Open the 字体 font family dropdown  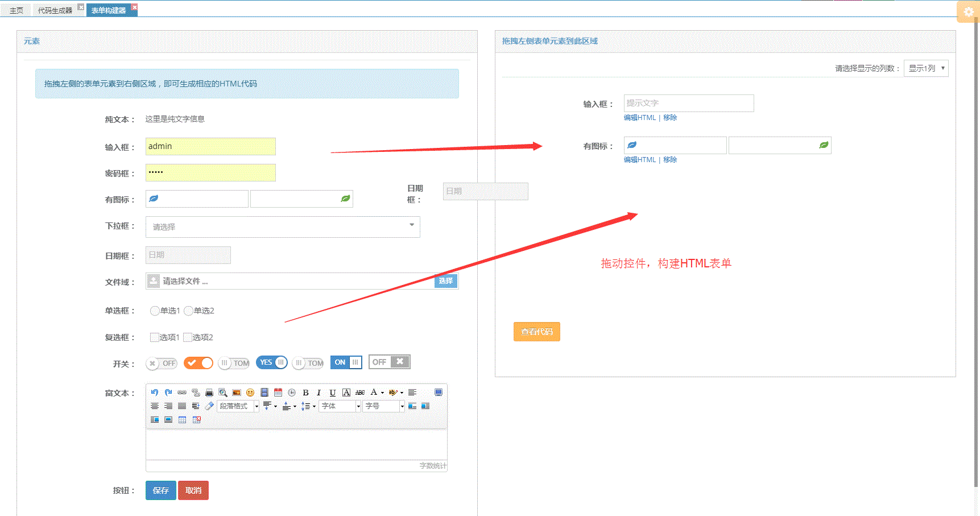tap(340, 406)
